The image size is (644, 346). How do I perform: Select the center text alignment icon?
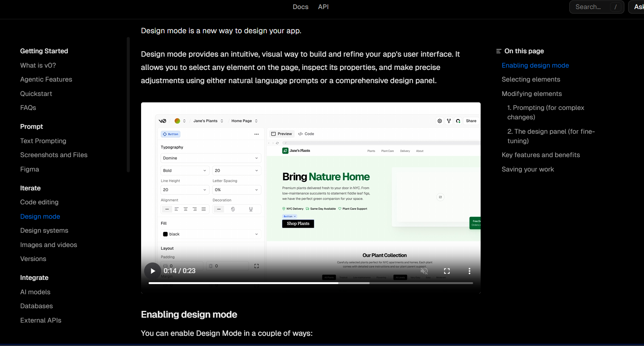(185, 209)
